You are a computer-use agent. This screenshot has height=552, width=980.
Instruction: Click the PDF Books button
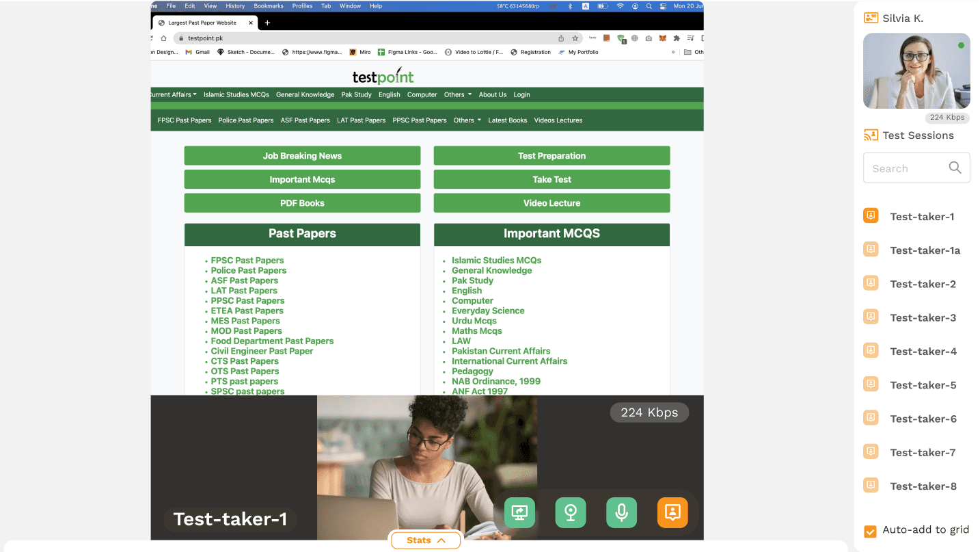coord(302,203)
